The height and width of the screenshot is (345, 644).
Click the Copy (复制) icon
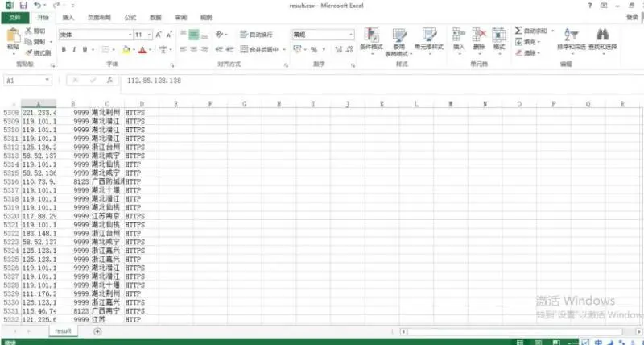pos(28,42)
